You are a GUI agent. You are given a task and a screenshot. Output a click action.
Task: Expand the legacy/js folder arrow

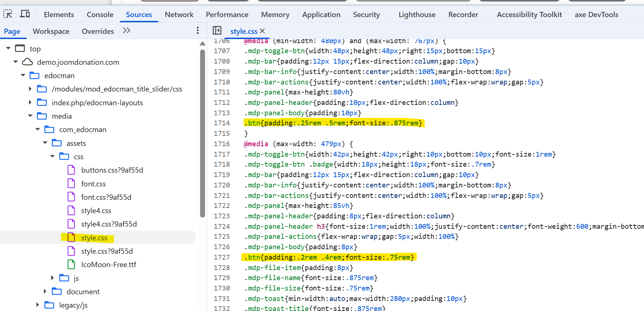[38, 305]
